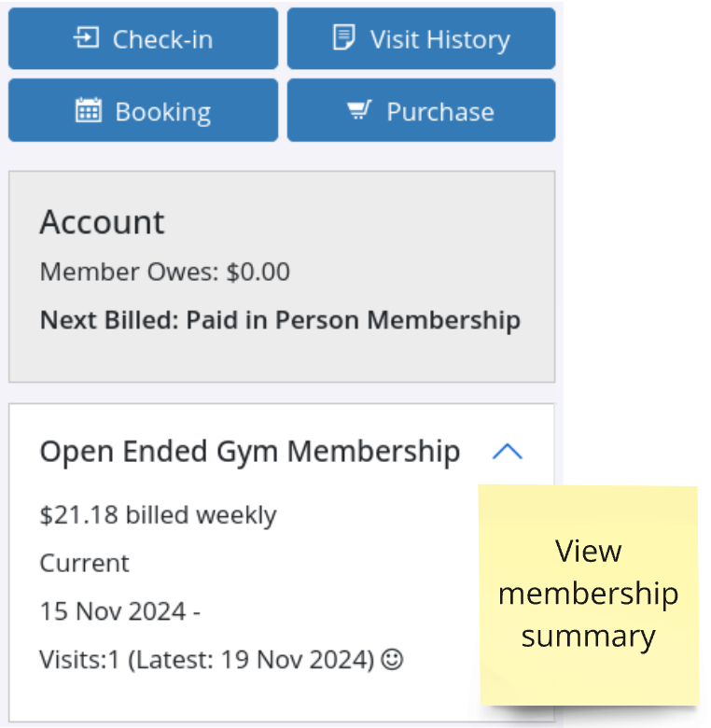Screen dimensions: 711x728
Task: Select the Purchase button
Action: click(421, 110)
